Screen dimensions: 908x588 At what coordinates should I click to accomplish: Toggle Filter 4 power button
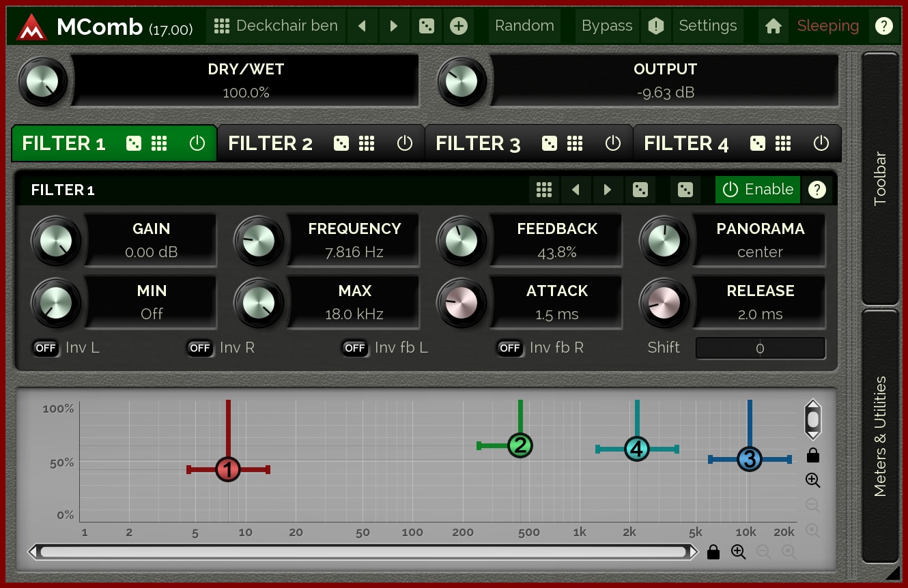pos(821,143)
